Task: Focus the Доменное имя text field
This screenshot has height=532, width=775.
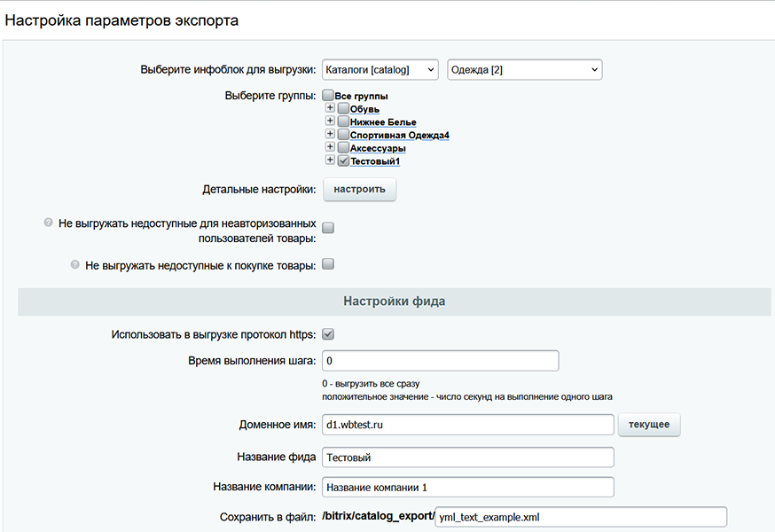Action: click(467, 425)
